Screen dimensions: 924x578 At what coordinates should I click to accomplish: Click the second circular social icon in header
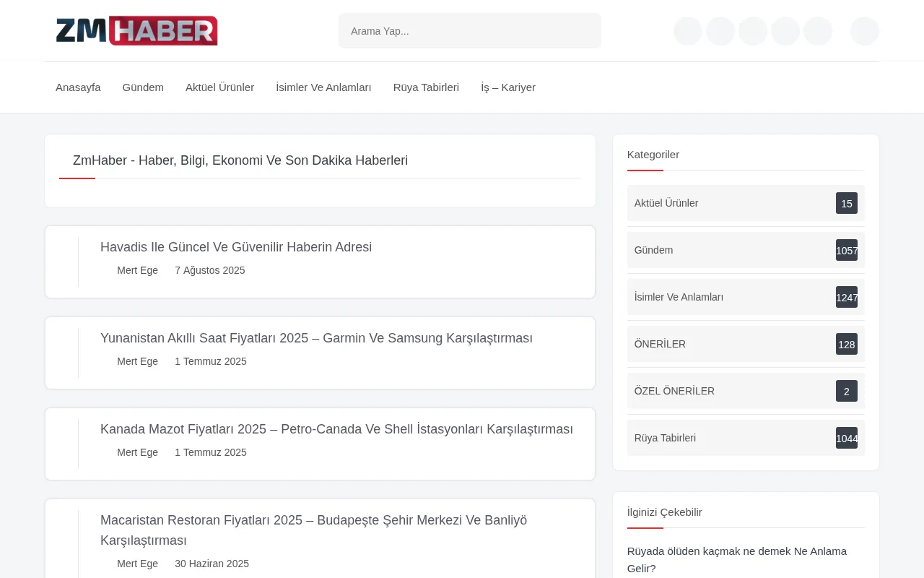pyautogui.click(x=720, y=31)
